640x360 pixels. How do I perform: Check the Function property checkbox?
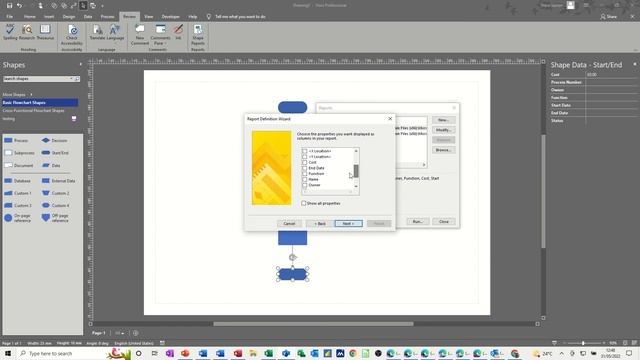tap(304, 174)
